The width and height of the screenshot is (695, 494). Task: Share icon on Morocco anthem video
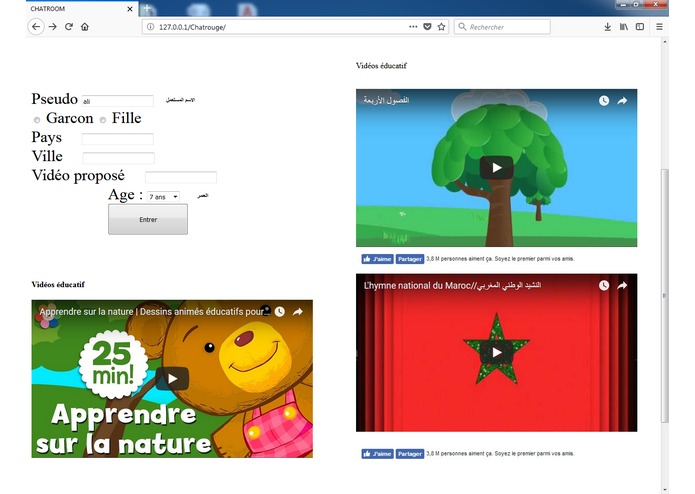click(x=622, y=285)
